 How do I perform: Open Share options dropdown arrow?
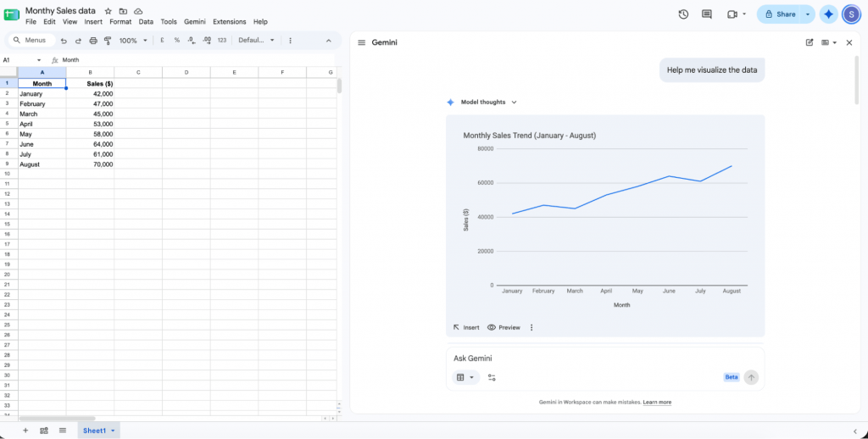click(808, 14)
